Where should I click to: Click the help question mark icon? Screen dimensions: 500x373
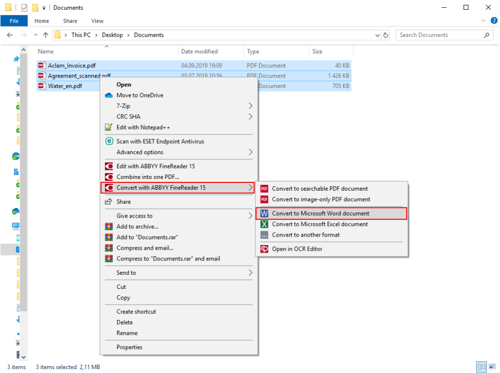pos(494,21)
